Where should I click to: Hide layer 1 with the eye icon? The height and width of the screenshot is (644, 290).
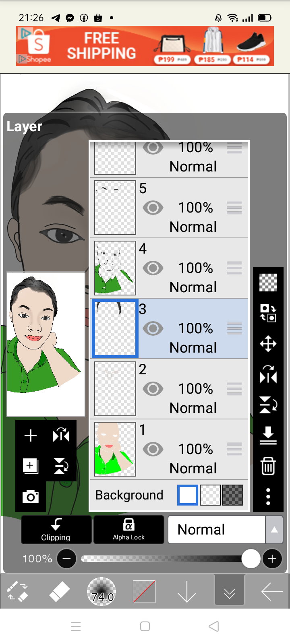pos(153,449)
